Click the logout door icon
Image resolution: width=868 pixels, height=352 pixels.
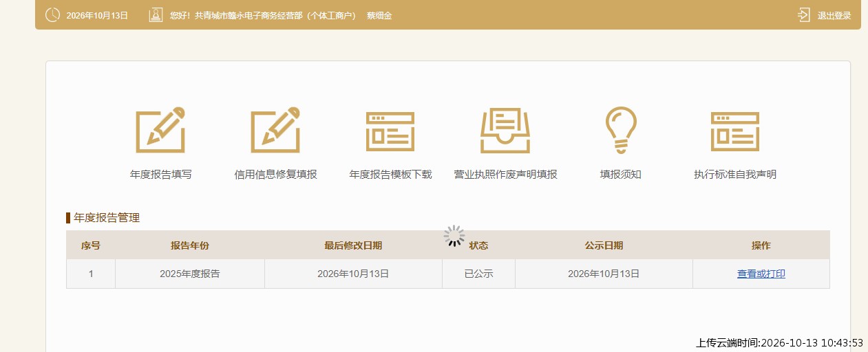pyautogui.click(x=804, y=14)
